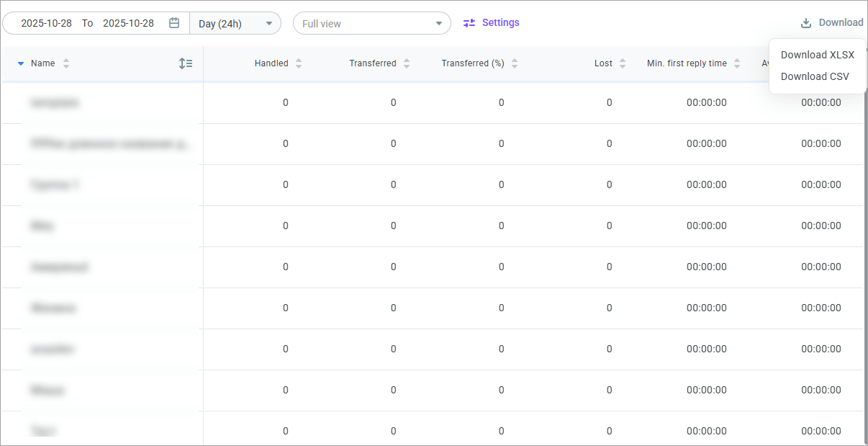The width and height of the screenshot is (868, 446).
Task: Select Download XLSX from menu
Action: tap(817, 55)
